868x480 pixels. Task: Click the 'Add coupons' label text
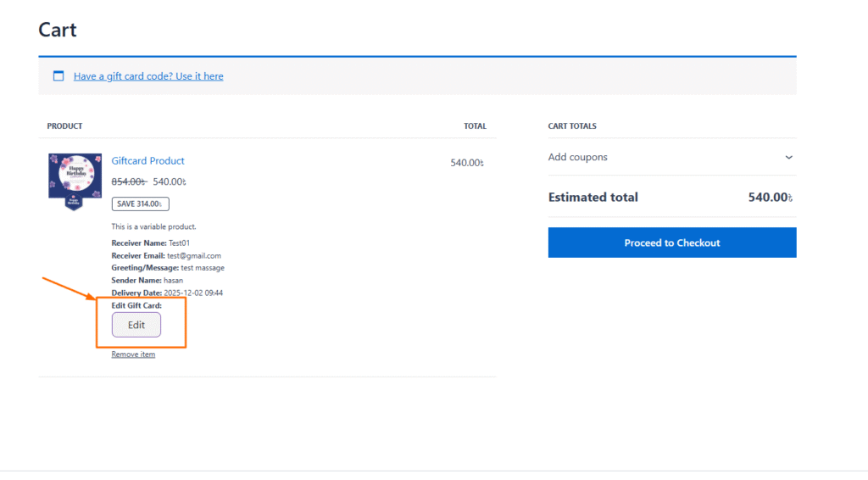(x=577, y=158)
